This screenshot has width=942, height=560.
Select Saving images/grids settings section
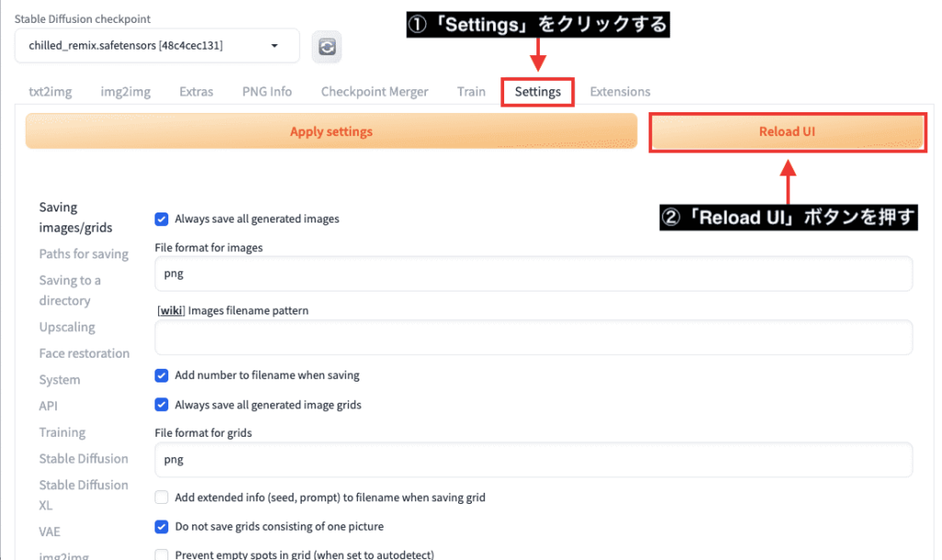pos(75,217)
